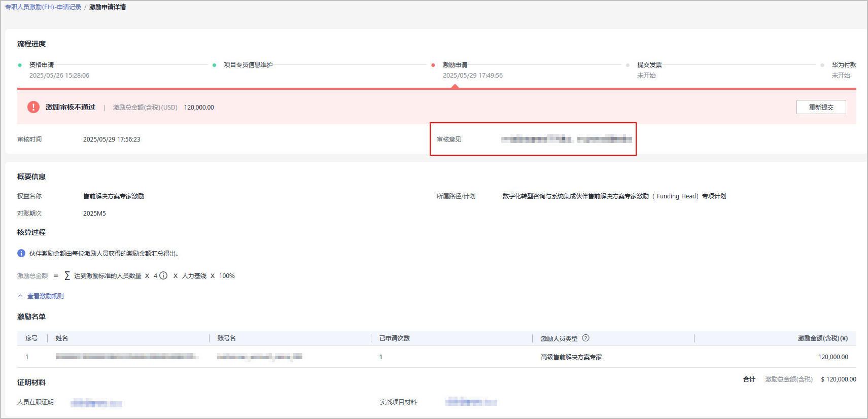Screen dimensions: 868x419
Task: Click help icon beside 激励人员类型 header
Action: pyautogui.click(x=585, y=338)
